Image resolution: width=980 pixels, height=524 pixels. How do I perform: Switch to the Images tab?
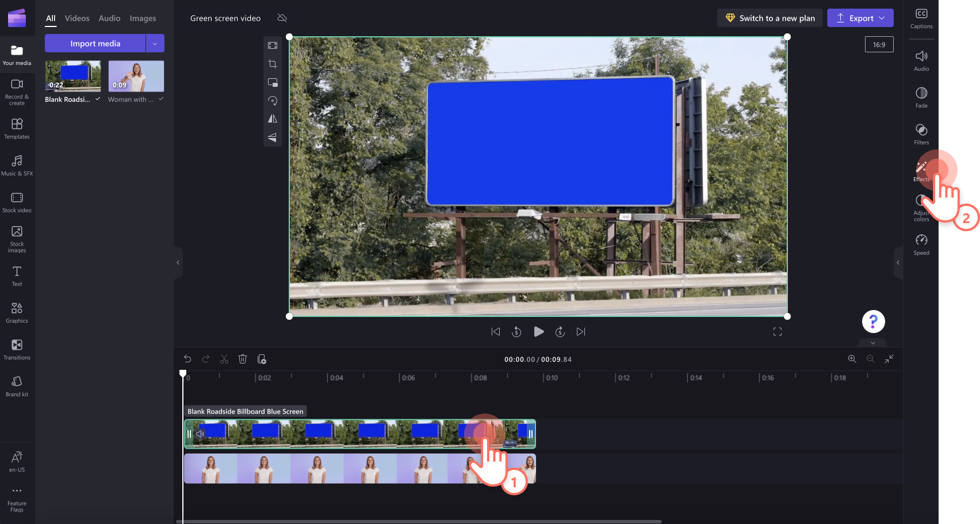click(x=143, y=18)
